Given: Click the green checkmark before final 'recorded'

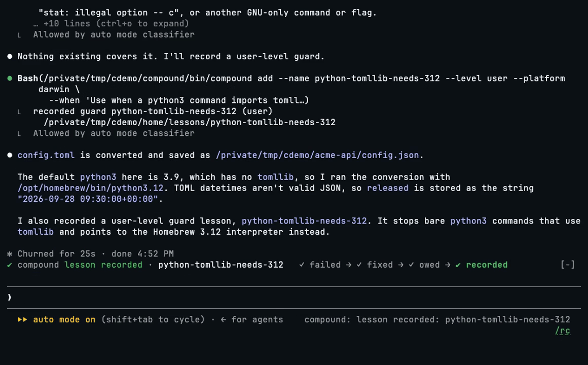Looking at the screenshot, I should pos(458,265).
